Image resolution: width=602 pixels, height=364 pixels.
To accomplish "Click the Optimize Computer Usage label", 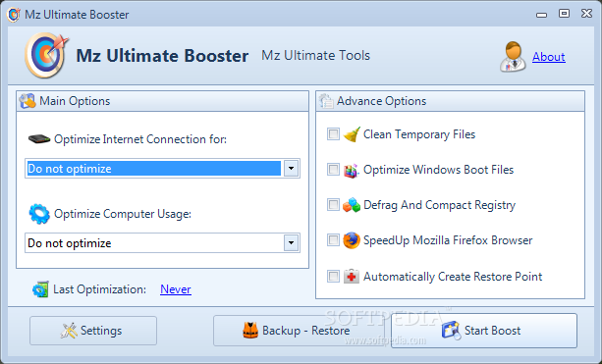I will tap(123, 214).
